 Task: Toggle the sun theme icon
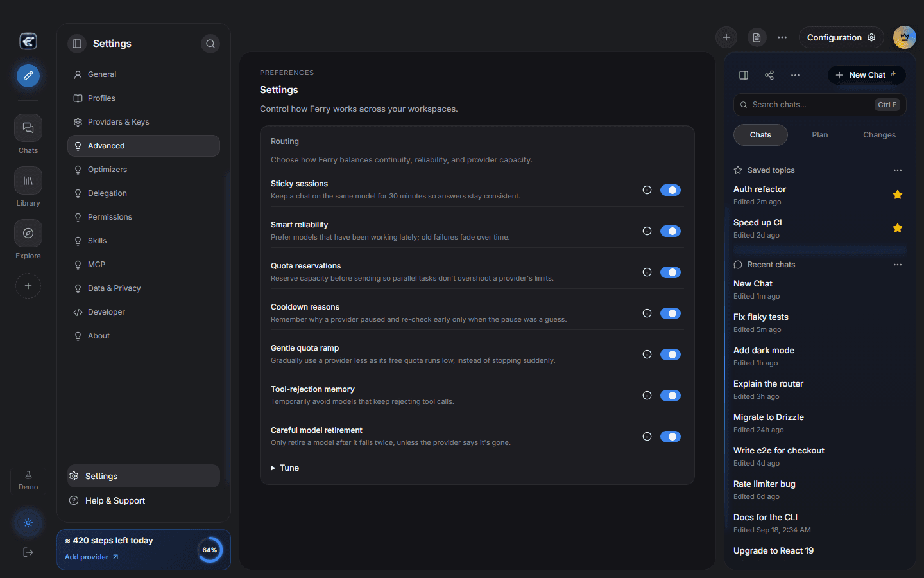tap(28, 523)
